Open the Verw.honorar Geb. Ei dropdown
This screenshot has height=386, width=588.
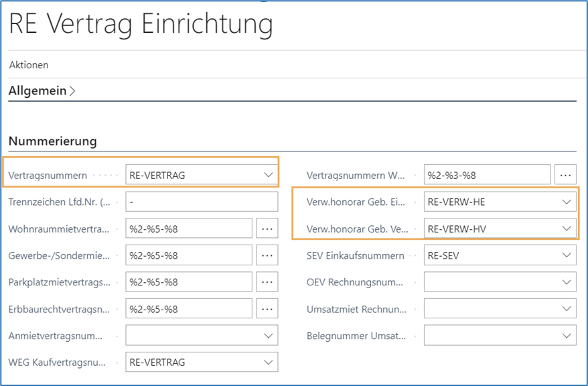point(565,201)
